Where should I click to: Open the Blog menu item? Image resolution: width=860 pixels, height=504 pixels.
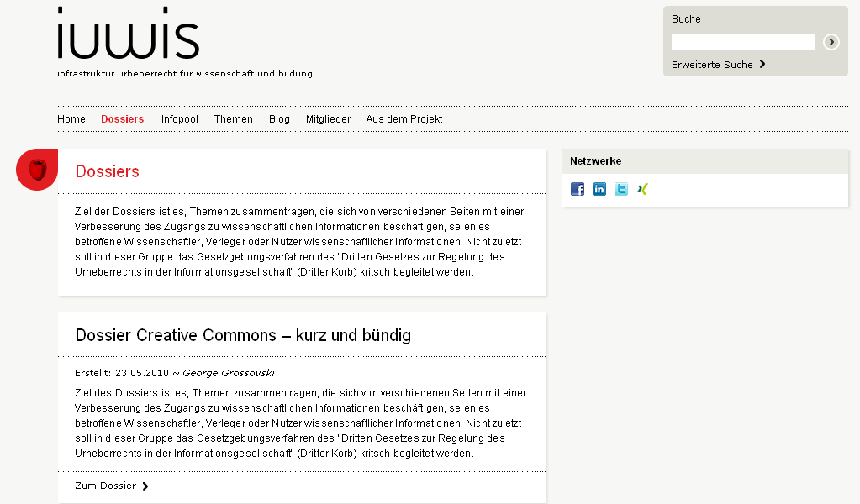click(x=279, y=119)
